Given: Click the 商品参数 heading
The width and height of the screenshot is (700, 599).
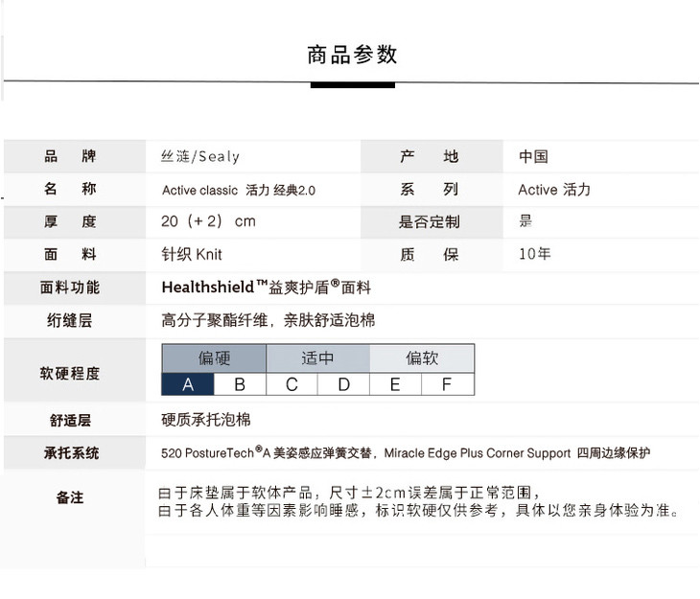Looking at the screenshot, I should point(352,55).
